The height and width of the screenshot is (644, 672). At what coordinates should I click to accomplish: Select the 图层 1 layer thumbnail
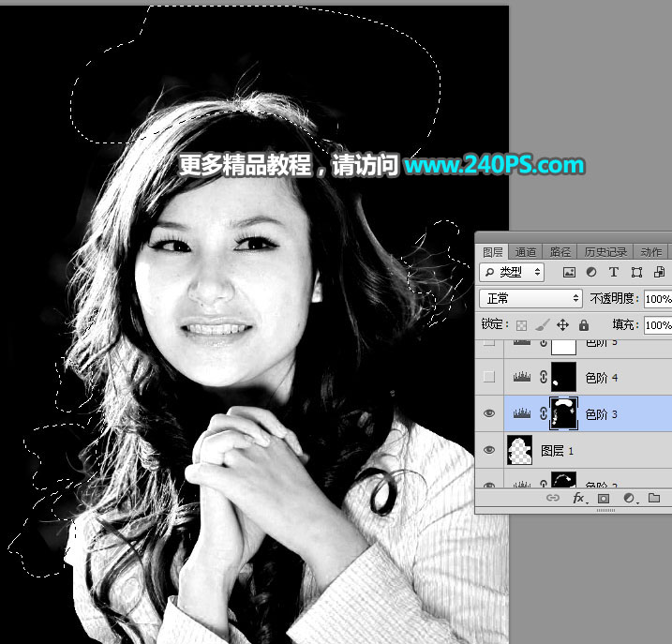click(x=520, y=450)
